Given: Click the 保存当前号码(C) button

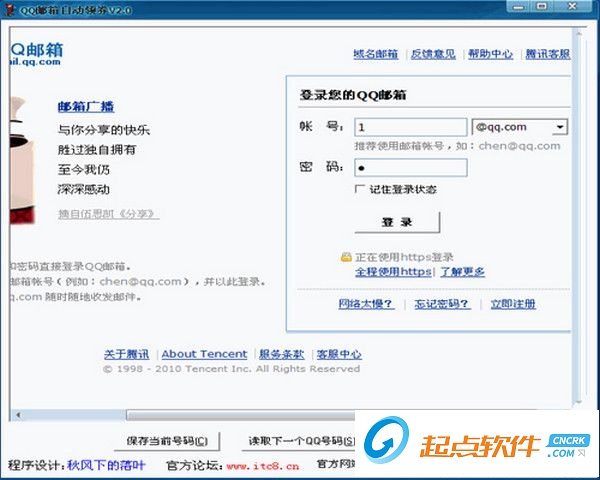Looking at the screenshot, I should tap(167, 441).
